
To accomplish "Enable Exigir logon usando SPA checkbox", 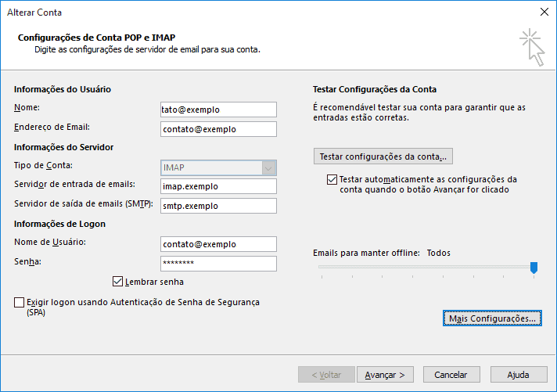I will coord(20,303).
